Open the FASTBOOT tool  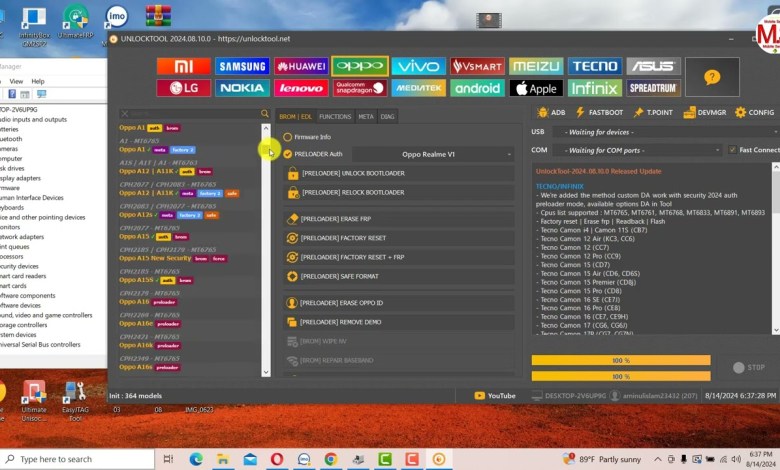coord(599,112)
